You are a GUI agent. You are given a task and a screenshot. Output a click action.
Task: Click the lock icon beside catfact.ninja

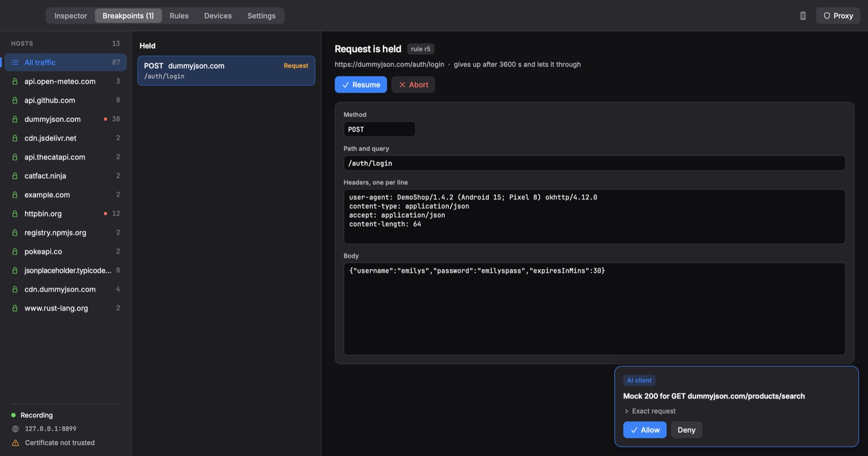pos(15,176)
